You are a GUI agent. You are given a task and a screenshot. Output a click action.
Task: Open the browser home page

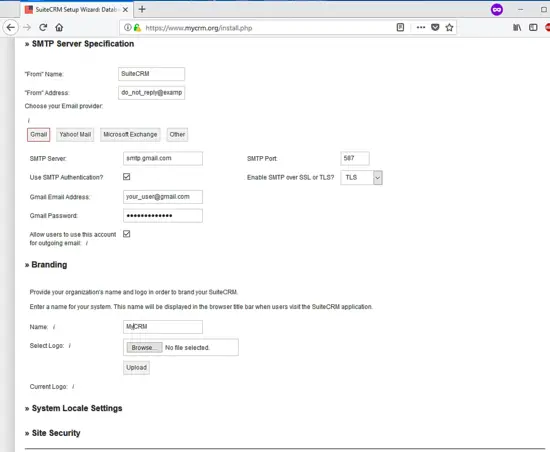click(x=59, y=27)
